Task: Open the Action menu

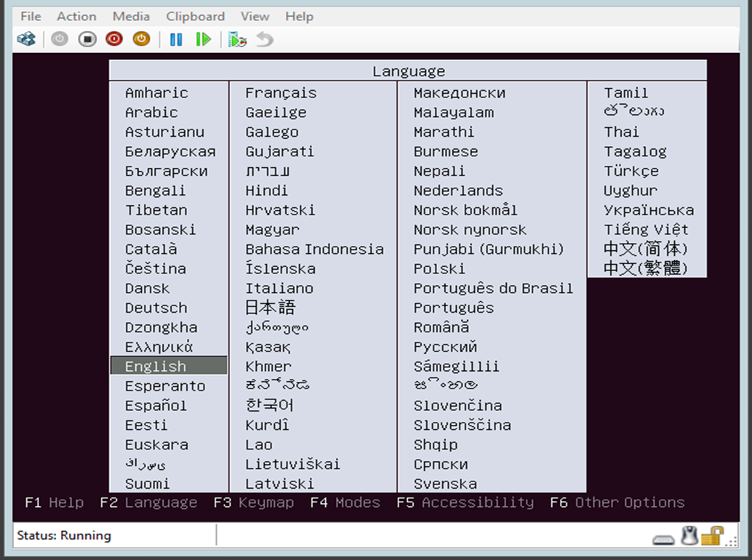Action: pyautogui.click(x=77, y=16)
